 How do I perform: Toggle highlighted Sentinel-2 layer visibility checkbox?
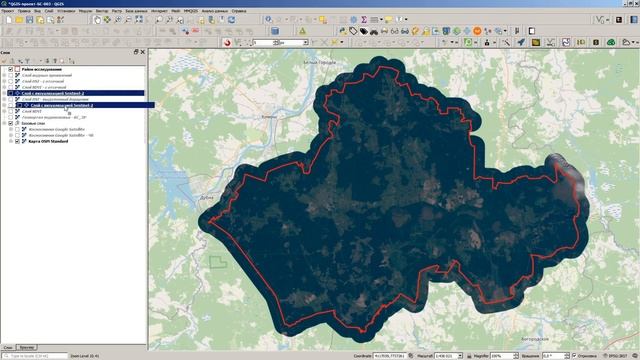[x=11, y=93]
